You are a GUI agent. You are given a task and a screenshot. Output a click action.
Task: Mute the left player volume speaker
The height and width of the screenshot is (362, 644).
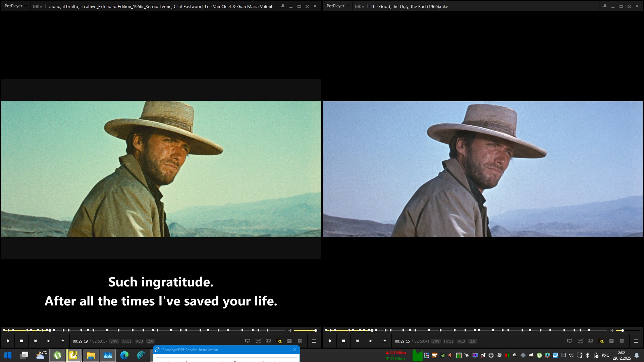pyautogui.click(x=290, y=330)
